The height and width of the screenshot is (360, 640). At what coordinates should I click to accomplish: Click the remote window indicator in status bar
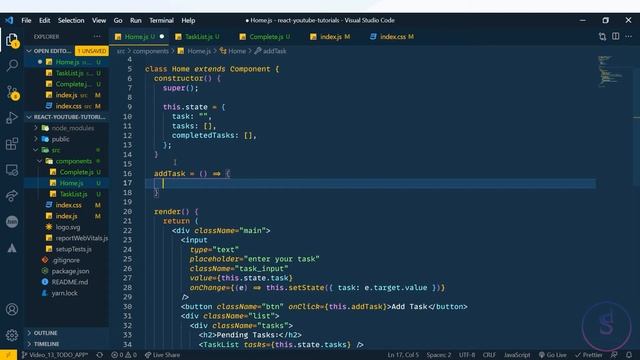coord(8,355)
